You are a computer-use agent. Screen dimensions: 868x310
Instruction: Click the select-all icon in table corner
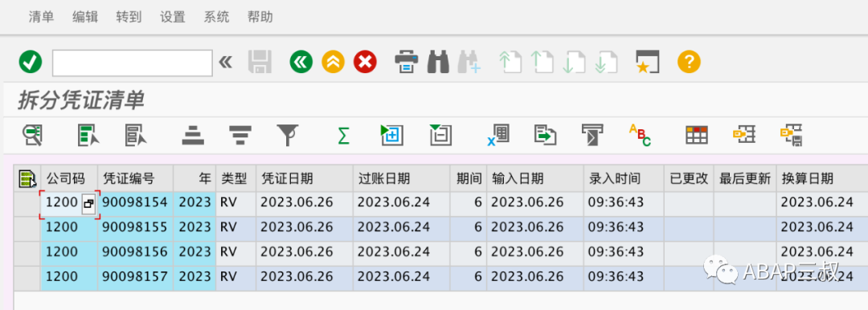click(x=27, y=178)
